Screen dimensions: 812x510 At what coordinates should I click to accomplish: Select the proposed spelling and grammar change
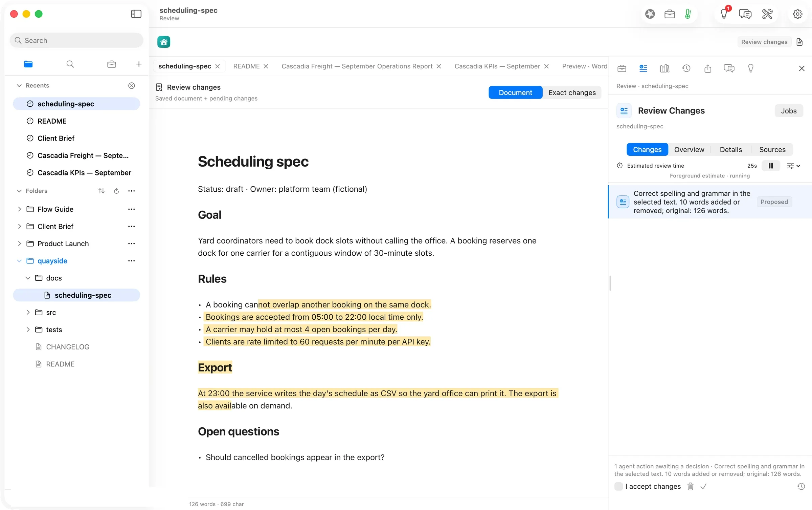click(x=710, y=202)
